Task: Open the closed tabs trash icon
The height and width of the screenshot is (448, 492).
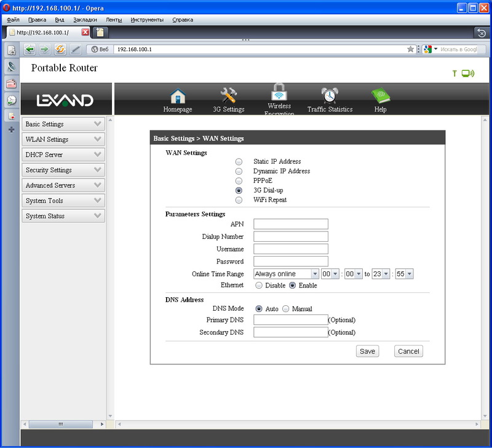Action: 482,33
